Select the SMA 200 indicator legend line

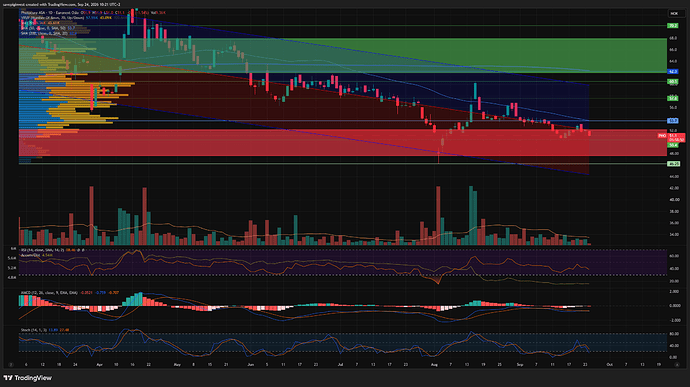pos(48,33)
